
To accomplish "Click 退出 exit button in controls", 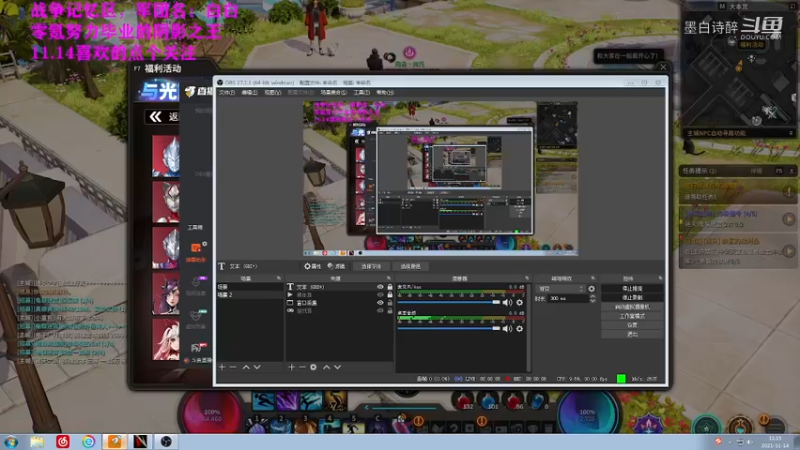I will coord(632,334).
